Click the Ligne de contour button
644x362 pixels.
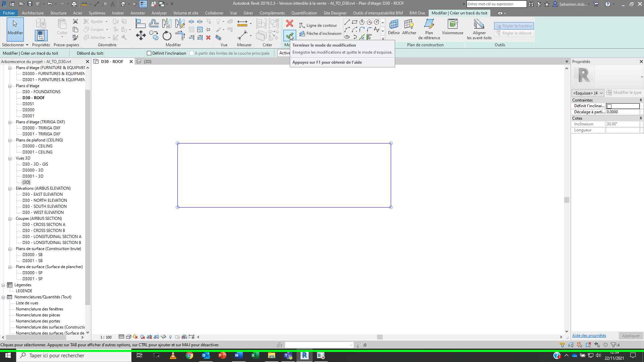pyautogui.click(x=318, y=25)
